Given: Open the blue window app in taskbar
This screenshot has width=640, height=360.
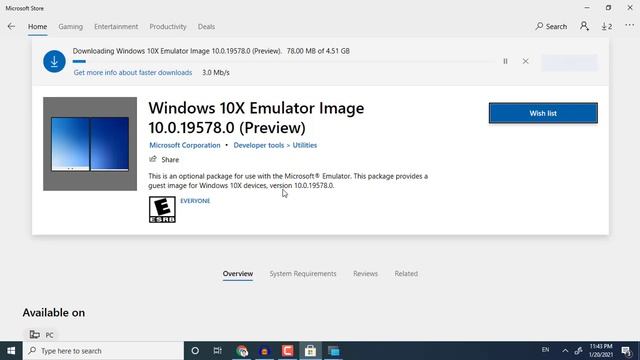Looking at the screenshot, I should point(333,351).
